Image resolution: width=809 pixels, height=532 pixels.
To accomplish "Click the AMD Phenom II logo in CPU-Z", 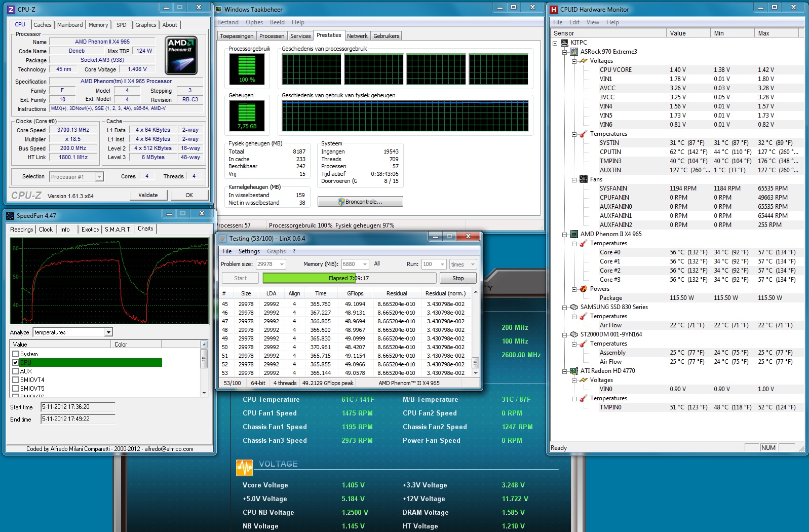I will (181, 55).
